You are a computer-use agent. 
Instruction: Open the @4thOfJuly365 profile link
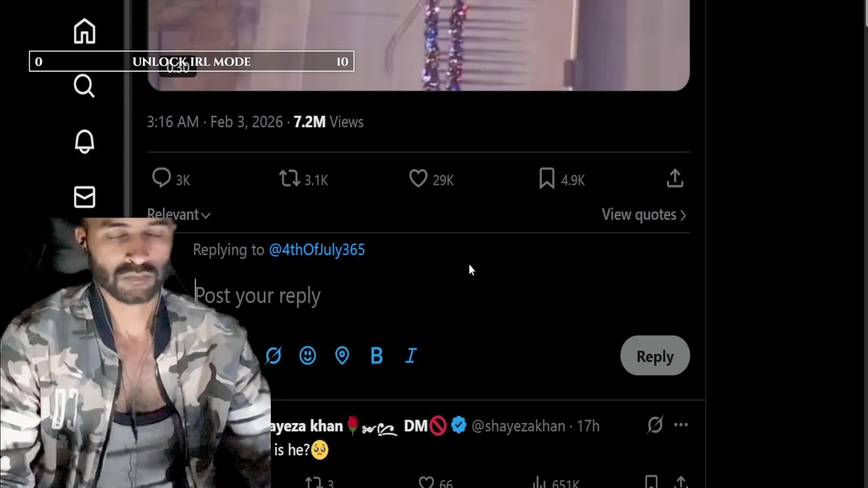pos(317,249)
